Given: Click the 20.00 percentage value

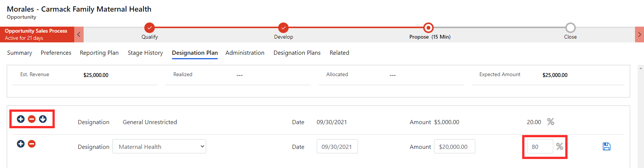Looking at the screenshot, I should pyautogui.click(x=534, y=122).
